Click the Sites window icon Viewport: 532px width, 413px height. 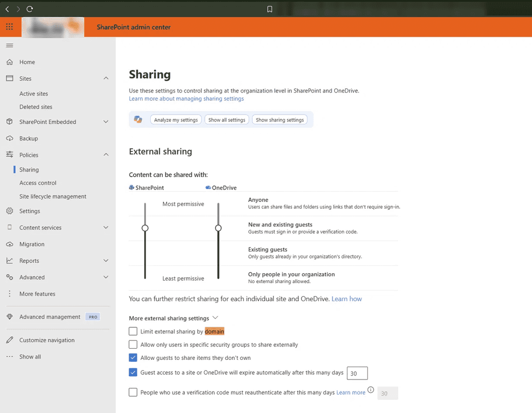click(9, 78)
